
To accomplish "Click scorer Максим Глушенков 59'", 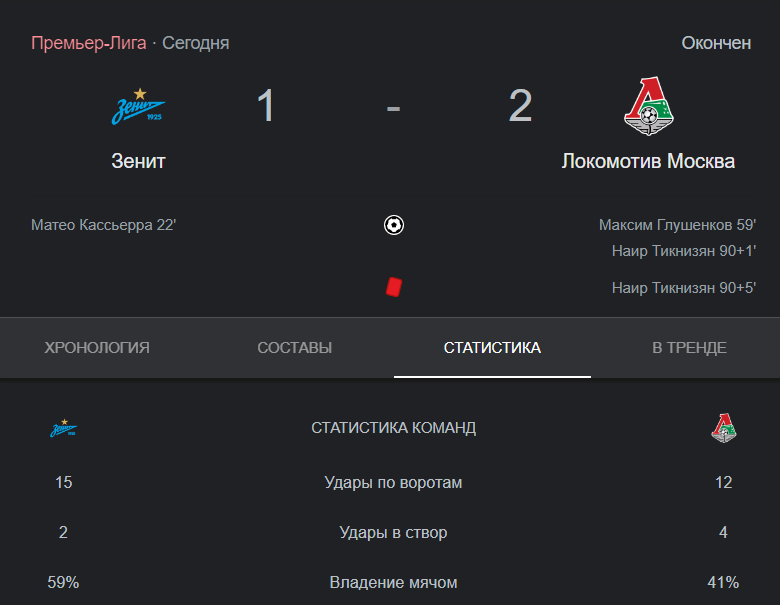I will tap(677, 225).
